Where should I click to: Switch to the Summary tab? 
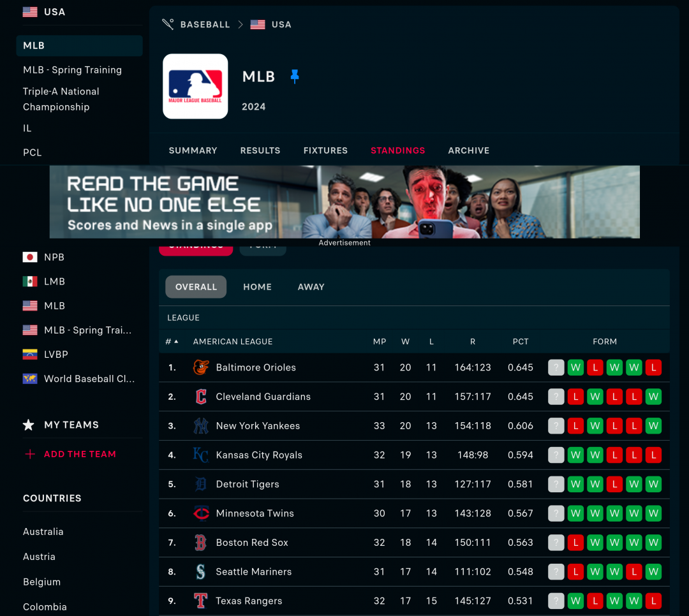click(x=193, y=150)
